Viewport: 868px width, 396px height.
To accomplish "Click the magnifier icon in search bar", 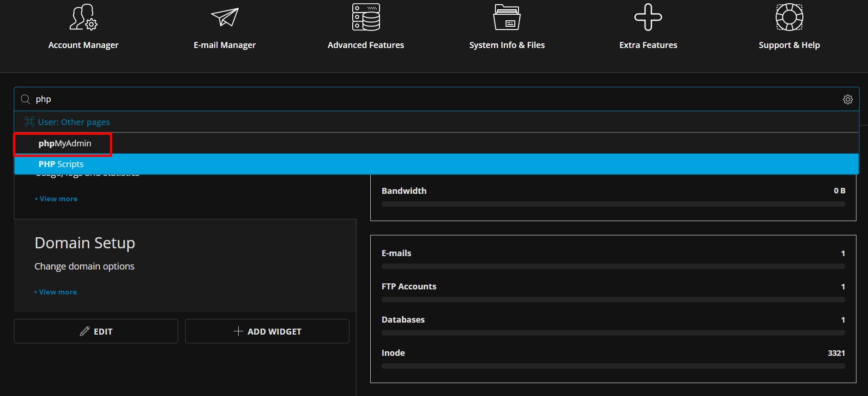I will (x=26, y=99).
